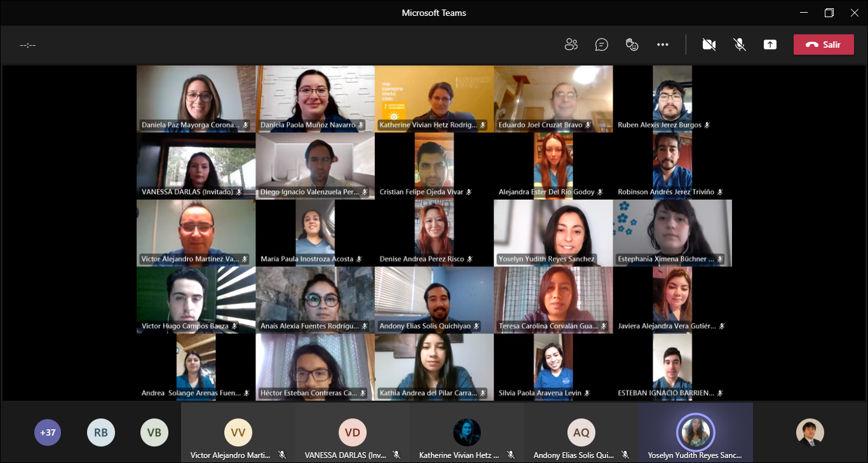Leave the meeting with Salir button

(824, 45)
